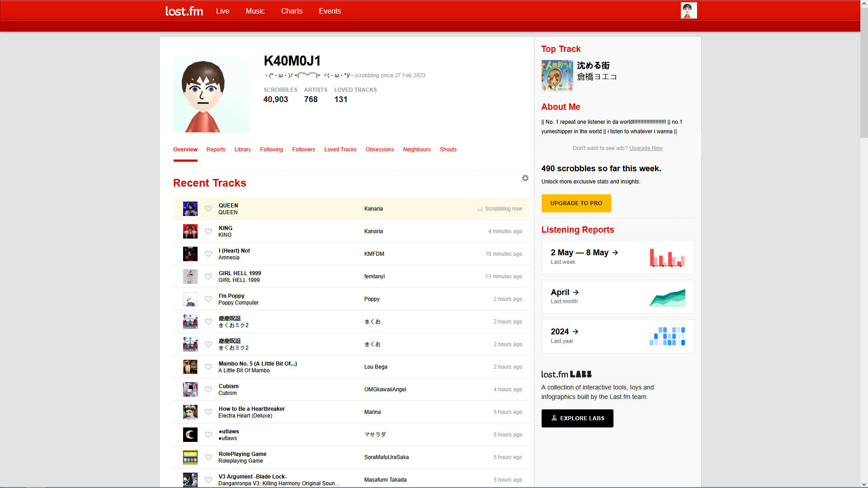The image size is (868, 488).
Task: Open V3 Argument -Blade Lock- track
Action: (252, 477)
